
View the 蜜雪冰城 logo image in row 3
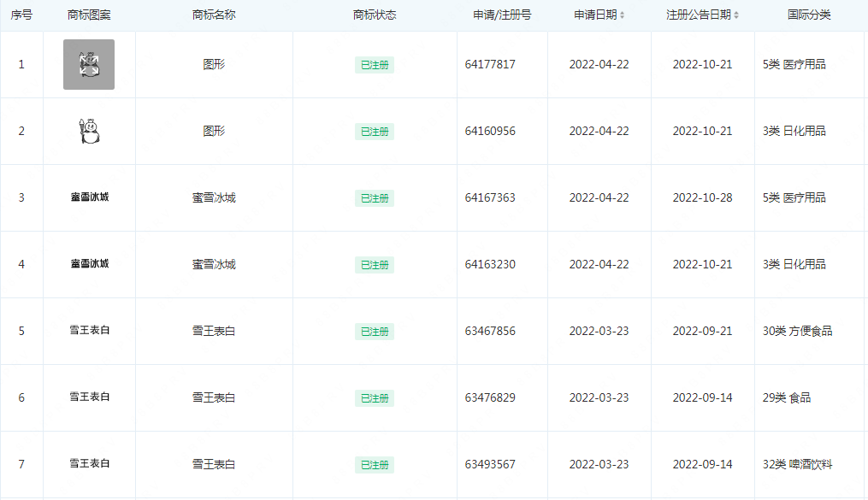coord(89,197)
